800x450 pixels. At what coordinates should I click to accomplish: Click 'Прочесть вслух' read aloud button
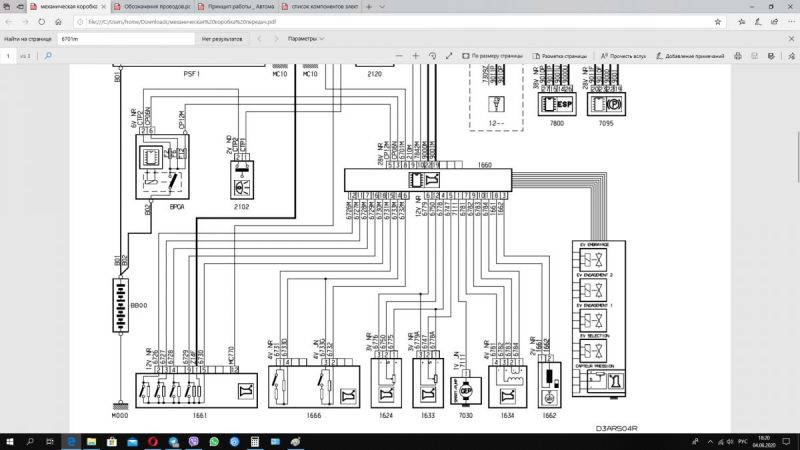click(x=622, y=57)
